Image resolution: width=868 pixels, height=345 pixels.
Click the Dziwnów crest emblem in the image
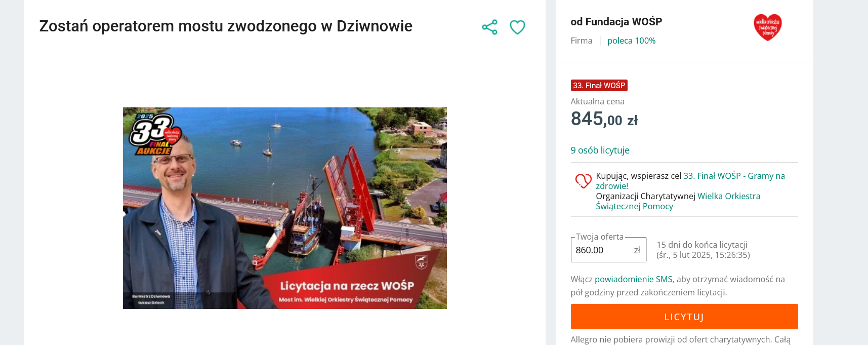421,262
